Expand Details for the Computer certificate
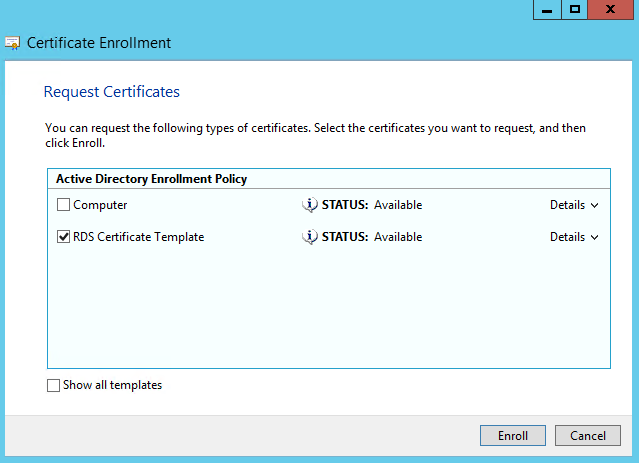This screenshot has height=463, width=639. pyautogui.click(x=573, y=205)
